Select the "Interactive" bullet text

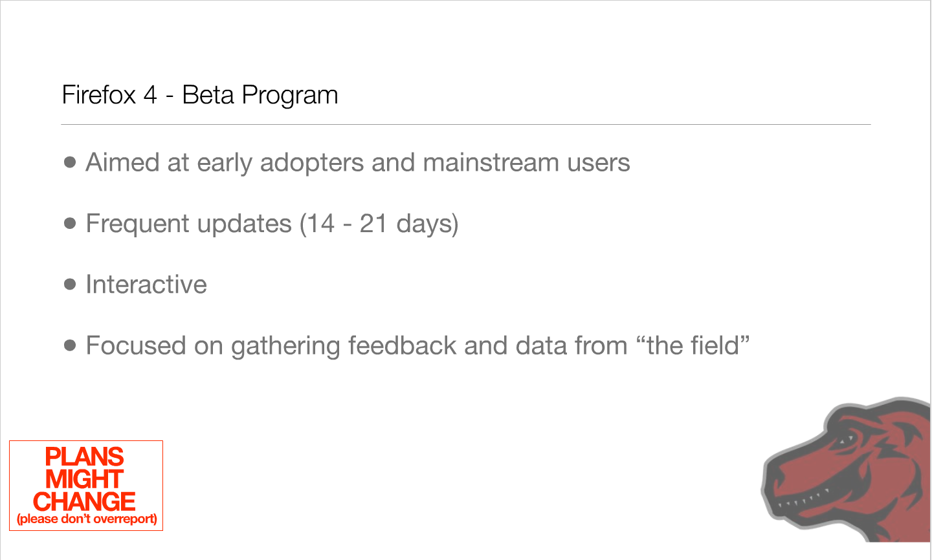click(146, 285)
